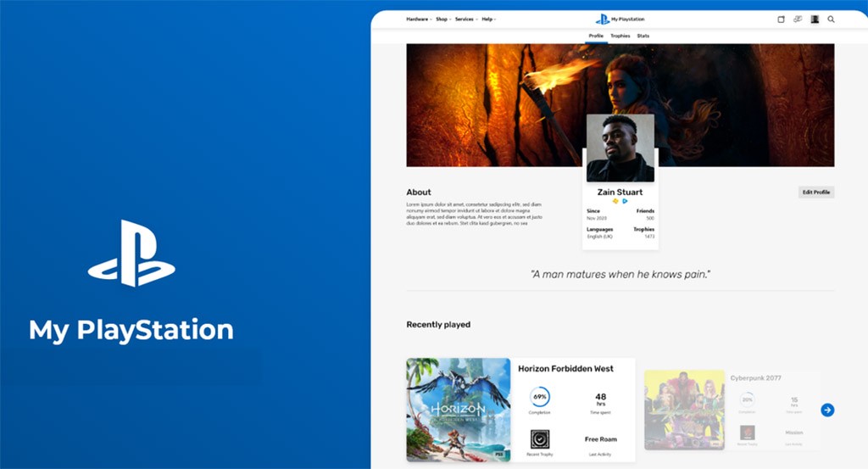Click the PlayStation logo in top navigation
Screen dimensions: 868x469
click(x=603, y=19)
